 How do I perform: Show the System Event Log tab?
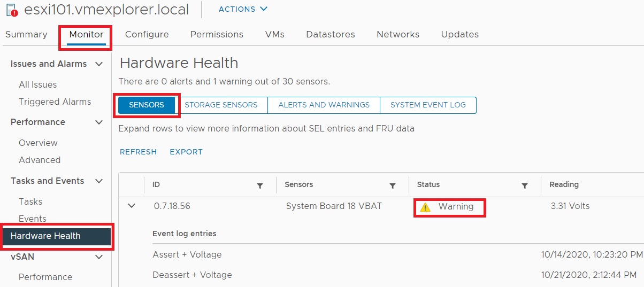(x=428, y=105)
